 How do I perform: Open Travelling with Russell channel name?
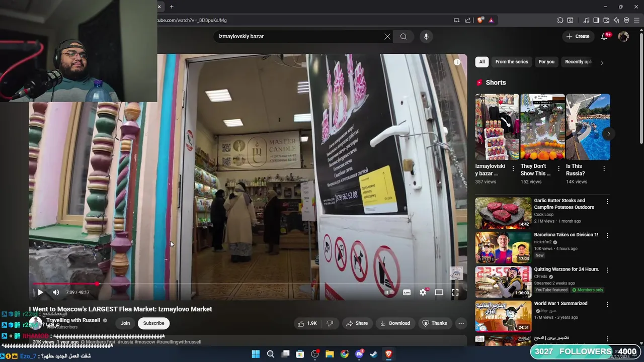point(73,320)
